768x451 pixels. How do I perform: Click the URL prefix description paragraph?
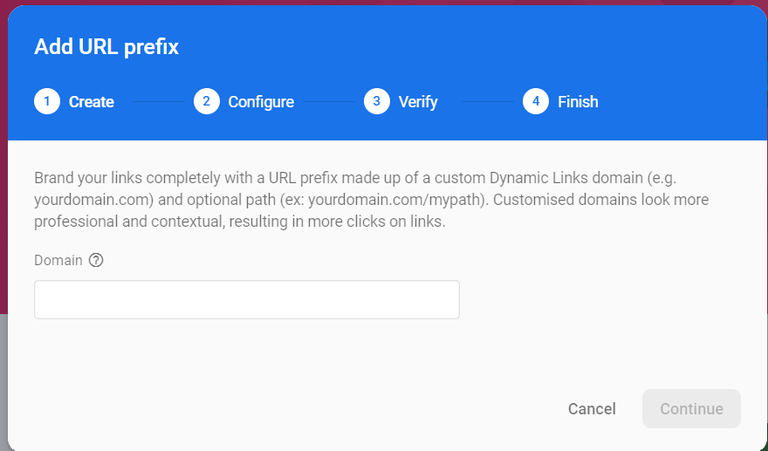pyautogui.click(x=372, y=200)
